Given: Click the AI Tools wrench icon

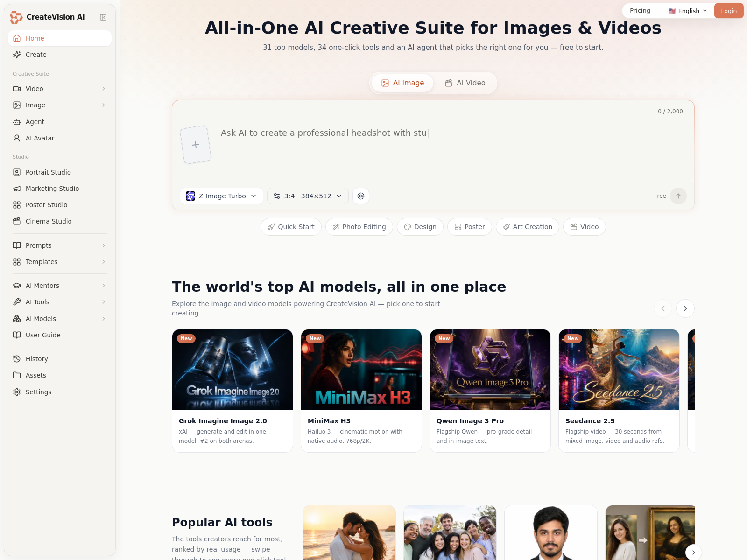Looking at the screenshot, I should coord(17,302).
